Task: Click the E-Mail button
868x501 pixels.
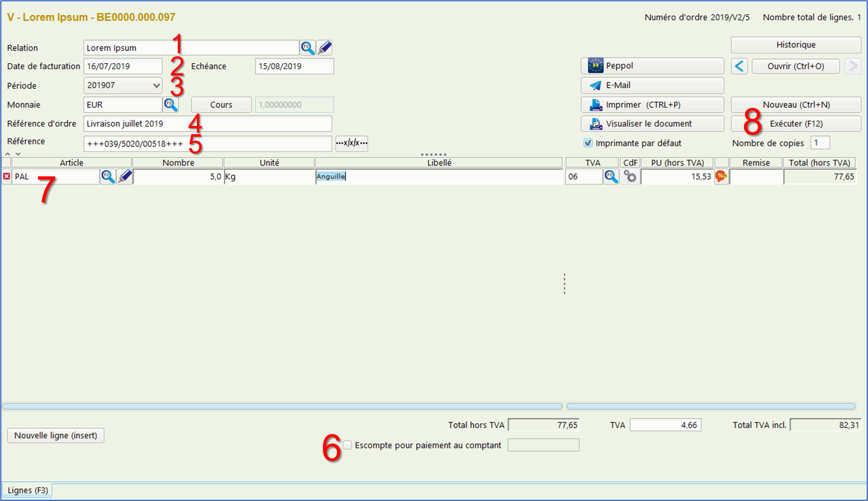Action: [x=652, y=85]
